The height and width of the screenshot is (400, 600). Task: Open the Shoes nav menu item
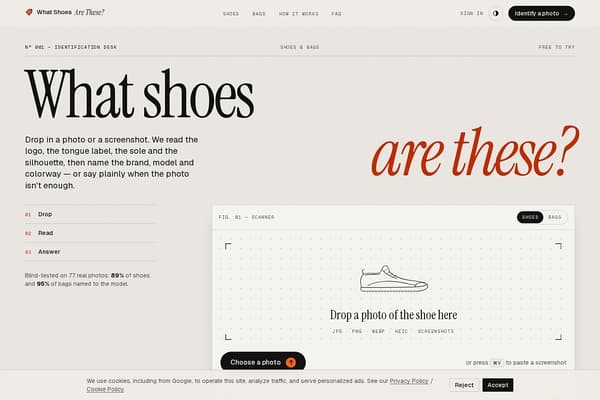coord(231,14)
